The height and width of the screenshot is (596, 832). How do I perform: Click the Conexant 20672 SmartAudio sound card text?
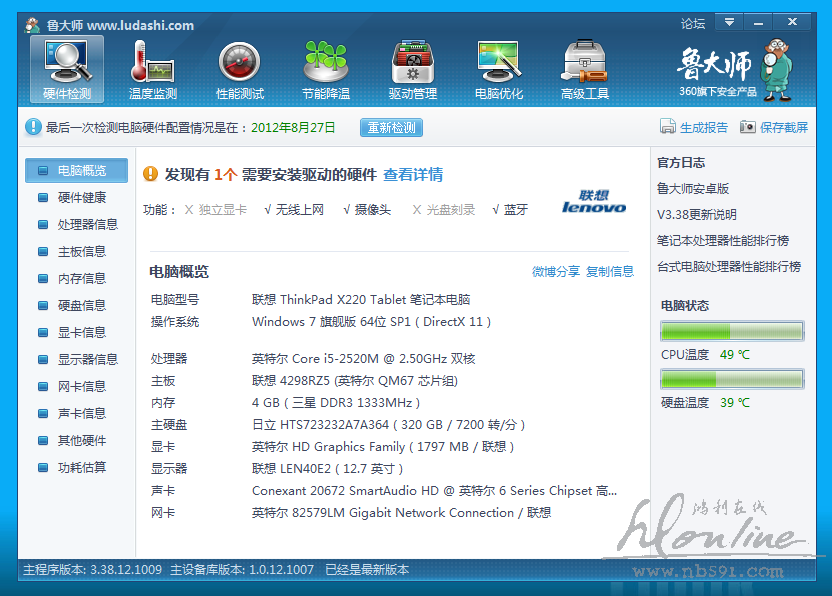tap(434, 491)
